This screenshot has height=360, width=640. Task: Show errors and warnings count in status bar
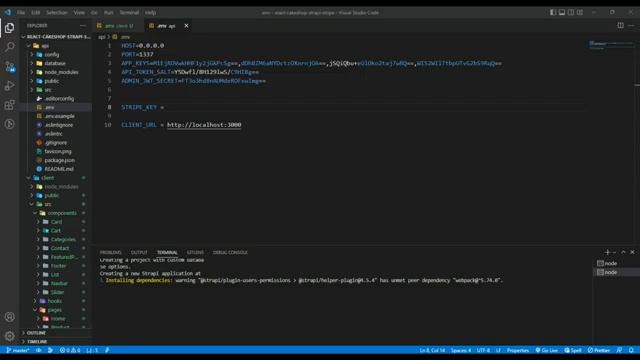[70, 350]
